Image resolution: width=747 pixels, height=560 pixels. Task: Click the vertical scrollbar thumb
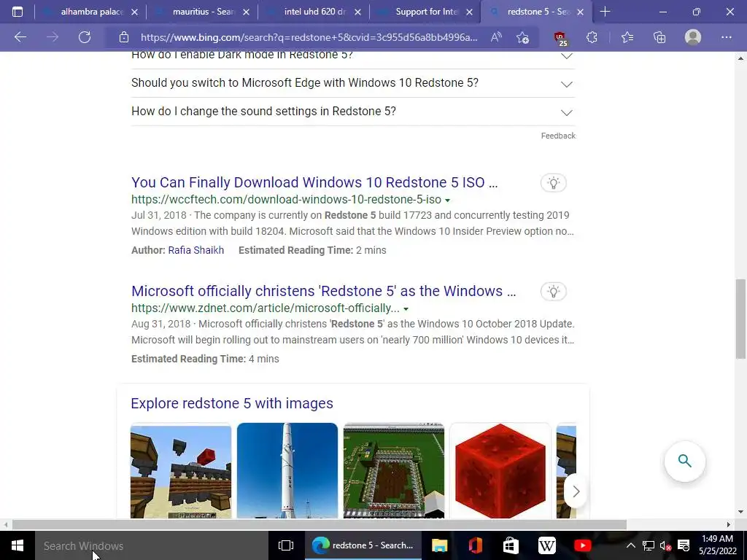click(740, 319)
